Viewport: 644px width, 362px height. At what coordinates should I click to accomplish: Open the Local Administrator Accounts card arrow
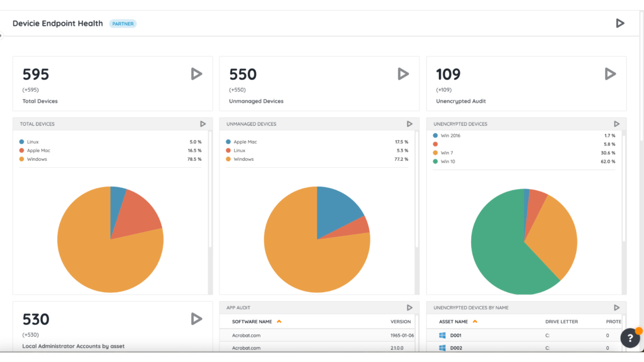[x=196, y=319]
